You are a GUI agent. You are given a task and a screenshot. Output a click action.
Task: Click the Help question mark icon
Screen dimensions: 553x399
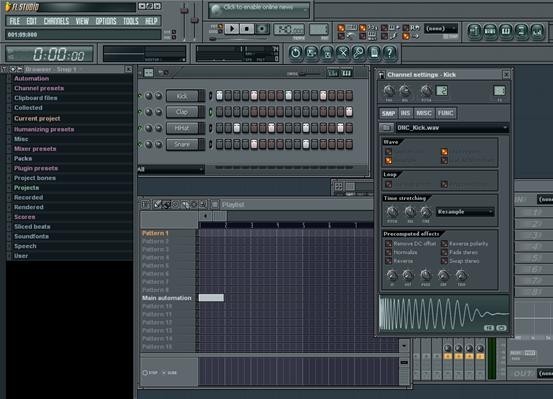pyautogui.click(x=390, y=53)
